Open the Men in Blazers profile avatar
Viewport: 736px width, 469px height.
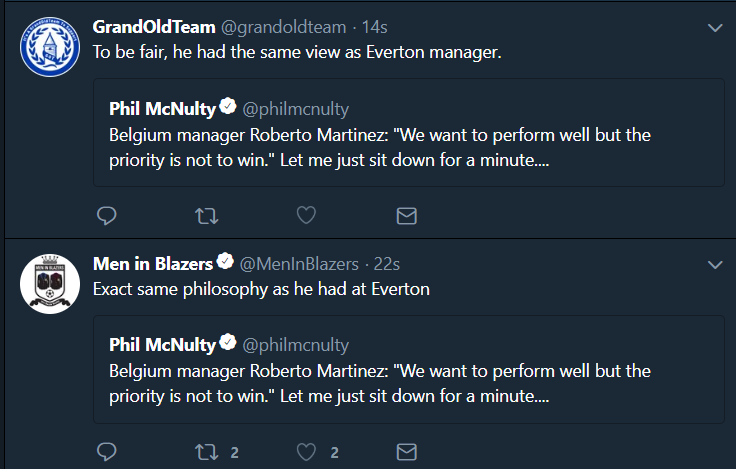50,284
